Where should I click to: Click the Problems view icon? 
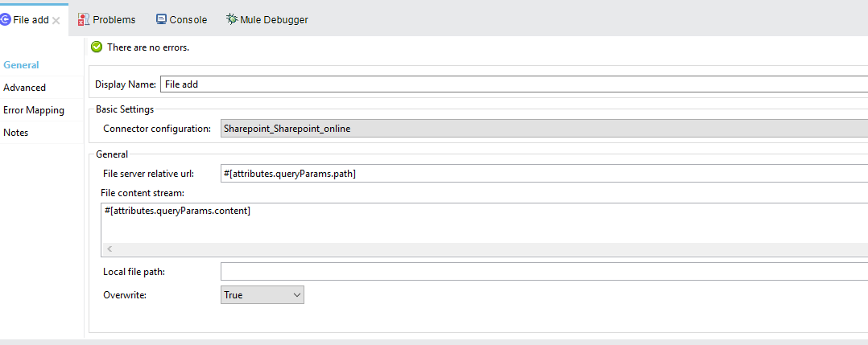pos(83,19)
